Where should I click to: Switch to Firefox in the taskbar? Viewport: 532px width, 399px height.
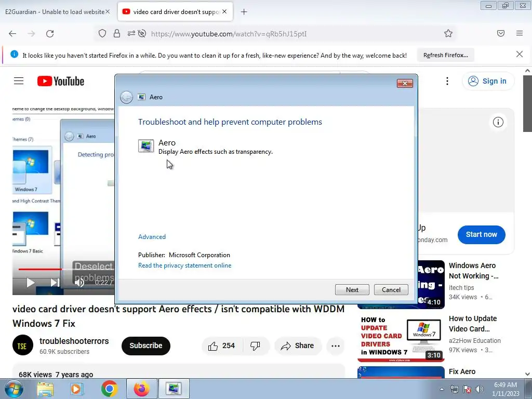[x=141, y=389]
